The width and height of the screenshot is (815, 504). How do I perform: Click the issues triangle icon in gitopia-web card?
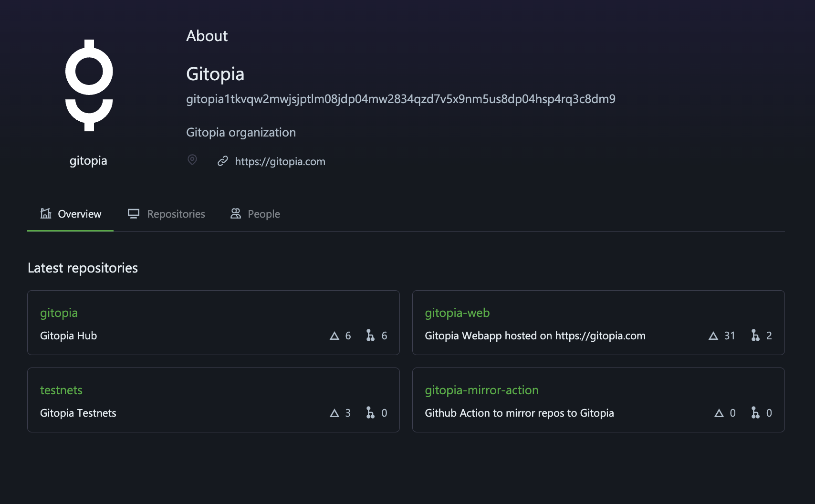pos(713,336)
